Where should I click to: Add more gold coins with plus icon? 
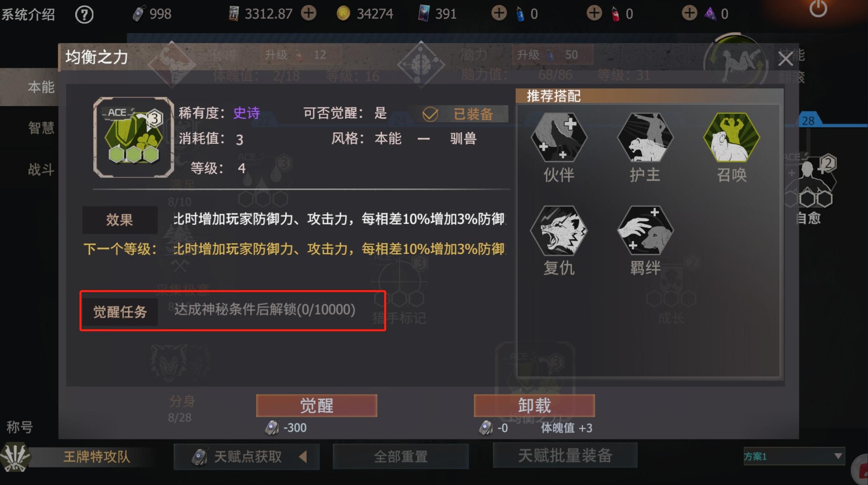(x=309, y=13)
